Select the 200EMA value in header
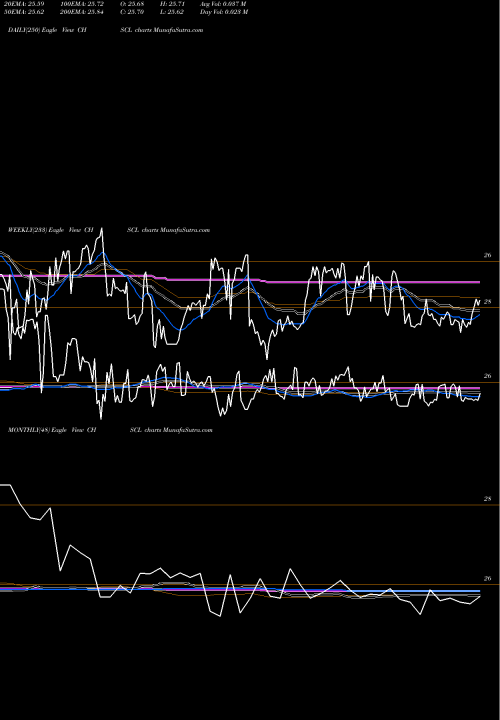Viewport: 500px width, 720px height. [x=84, y=12]
